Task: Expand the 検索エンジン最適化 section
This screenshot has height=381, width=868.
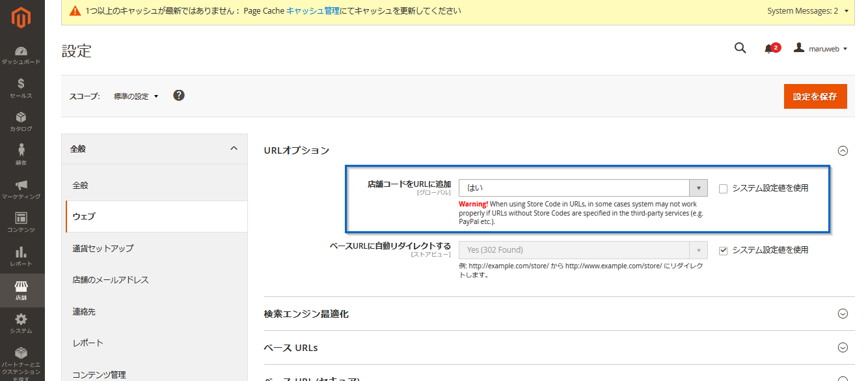Action: click(x=556, y=314)
